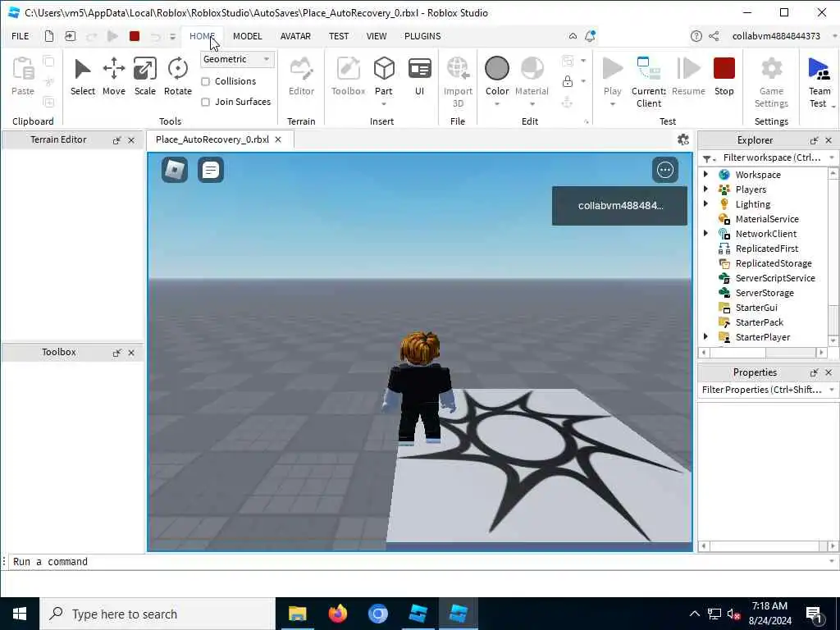Open the notifications bell
The image size is (840, 630).
(x=590, y=36)
